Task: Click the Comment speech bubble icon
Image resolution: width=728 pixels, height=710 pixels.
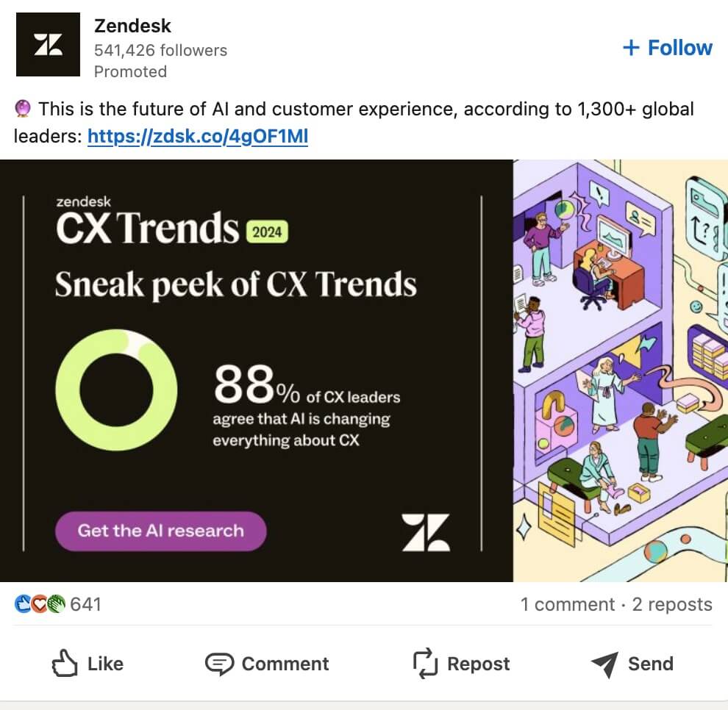Action: coord(218,664)
